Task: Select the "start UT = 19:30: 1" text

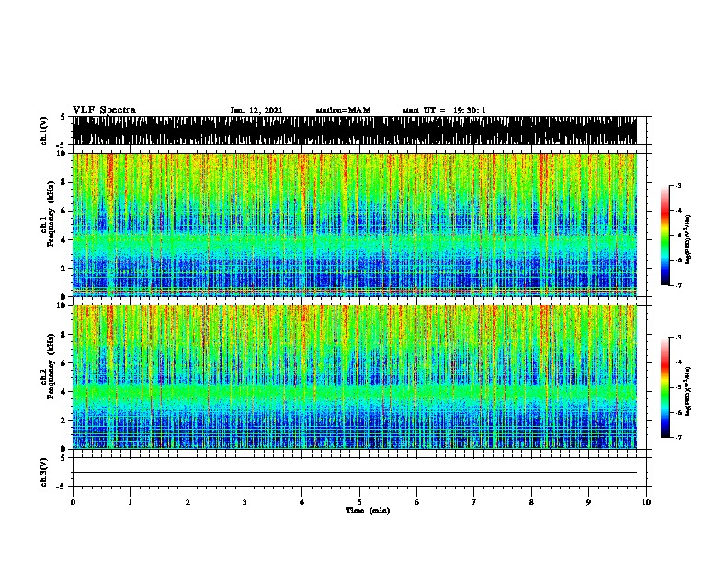Action: (444, 110)
